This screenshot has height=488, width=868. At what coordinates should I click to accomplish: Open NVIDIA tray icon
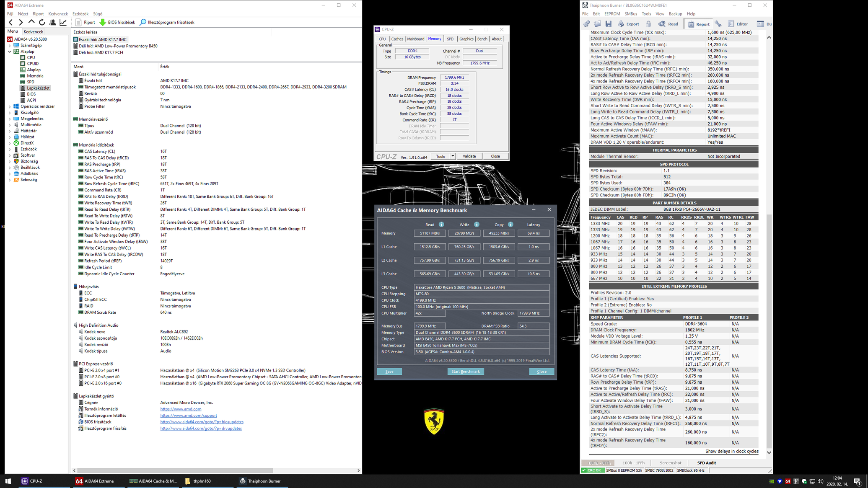(772, 481)
